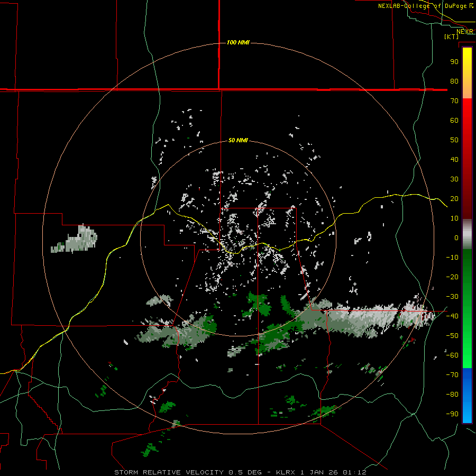Image resolution: width=476 pixels, height=476 pixels.
Task: Click the 50 NMI range ring label
Action: [x=238, y=140]
